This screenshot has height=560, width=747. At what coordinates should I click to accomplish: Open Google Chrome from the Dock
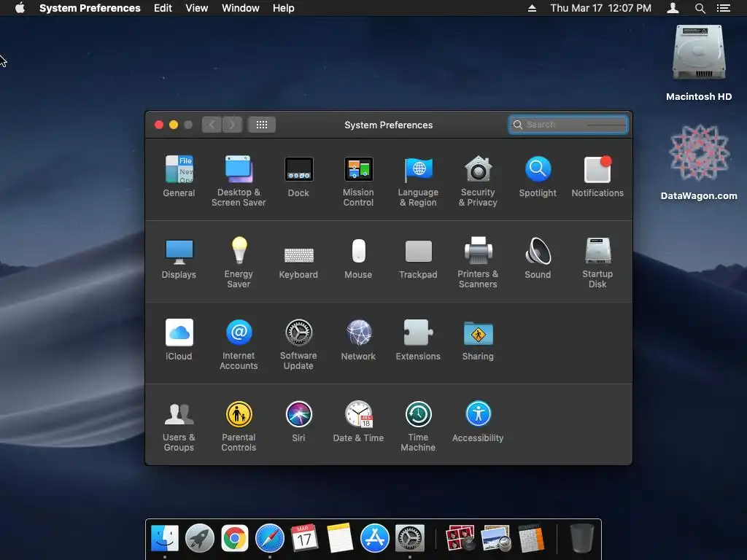[234, 538]
